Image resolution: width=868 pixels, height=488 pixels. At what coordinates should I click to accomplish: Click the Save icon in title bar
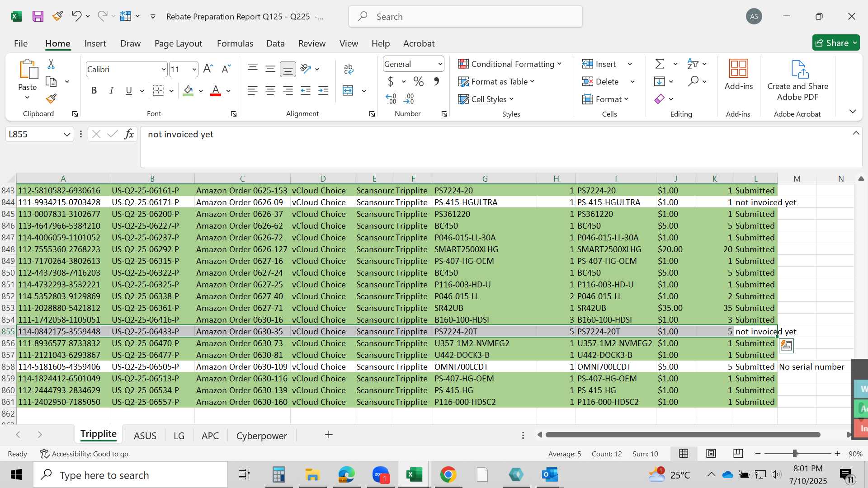38,17
